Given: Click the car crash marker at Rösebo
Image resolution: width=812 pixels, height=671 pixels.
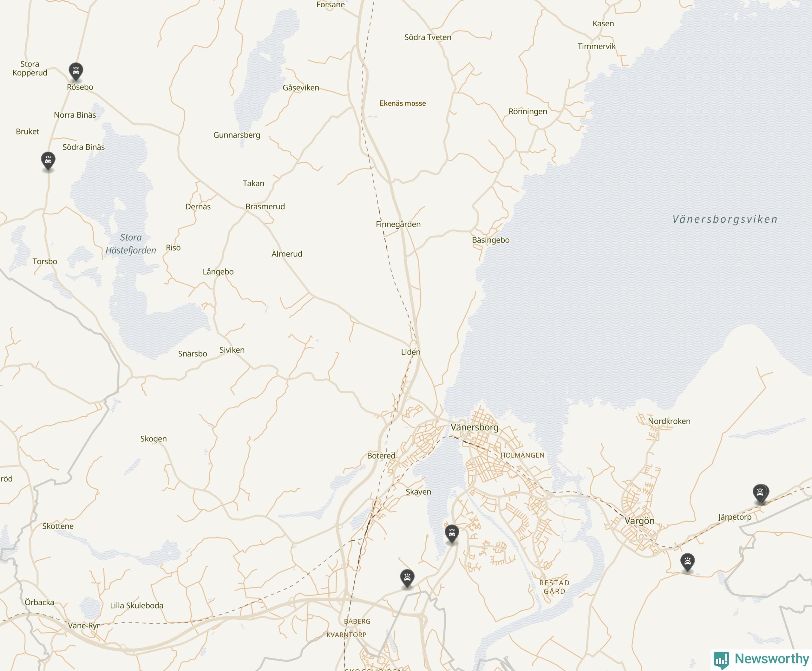Looking at the screenshot, I should [x=76, y=72].
